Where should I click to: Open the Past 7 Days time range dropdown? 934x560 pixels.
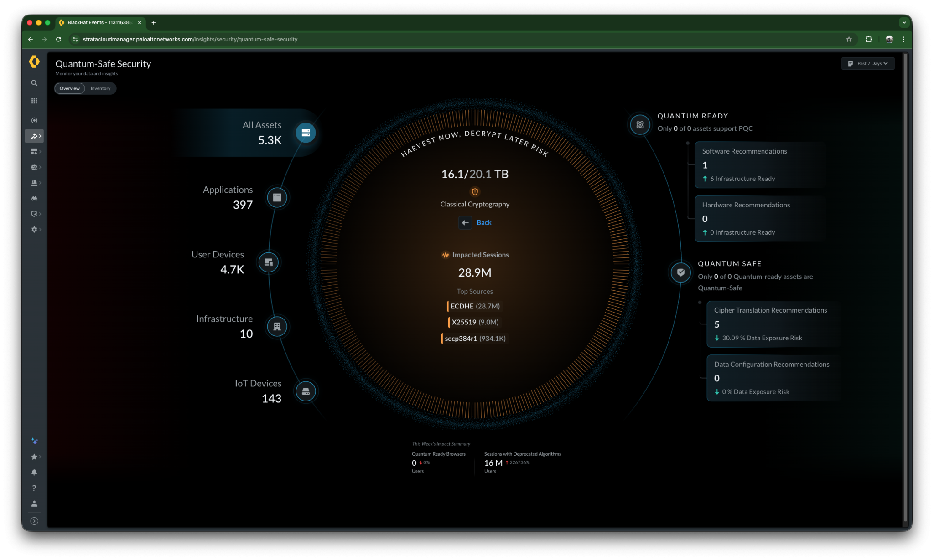click(x=868, y=63)
